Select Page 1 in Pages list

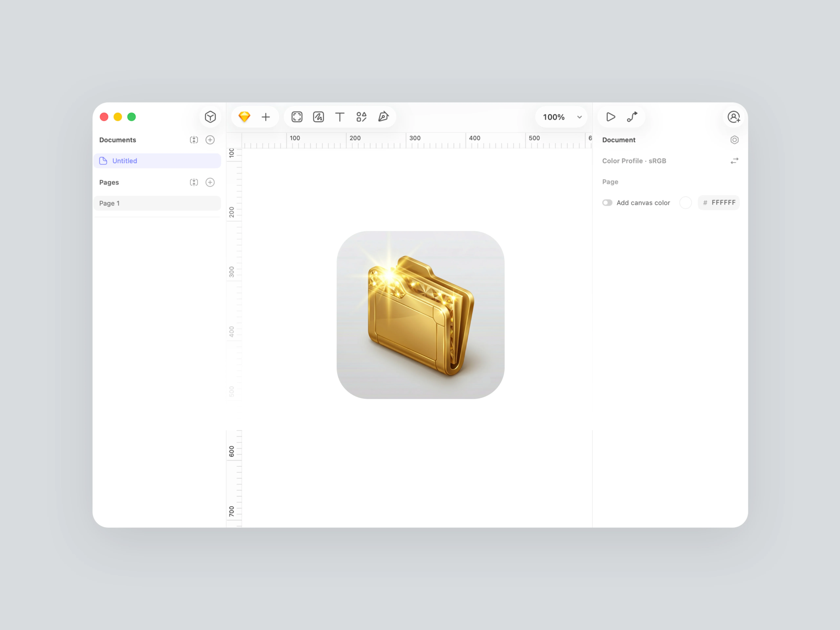tap(157, 203)
